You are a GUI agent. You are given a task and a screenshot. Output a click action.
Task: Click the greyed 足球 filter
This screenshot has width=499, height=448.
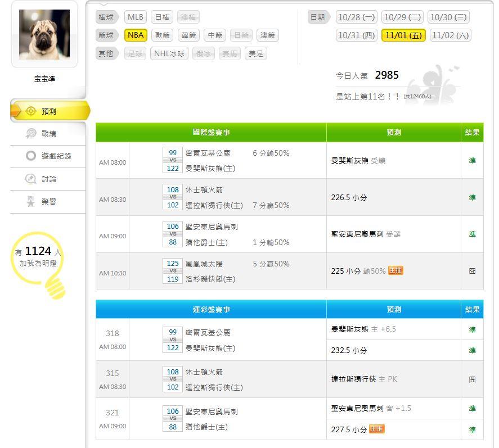pos(135,53)
